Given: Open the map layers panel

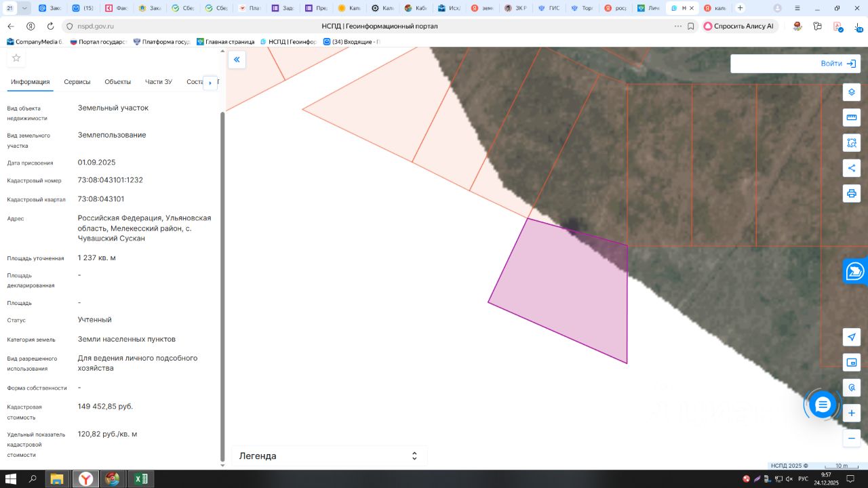Looking at the screenshot, I should pos(852,92).
